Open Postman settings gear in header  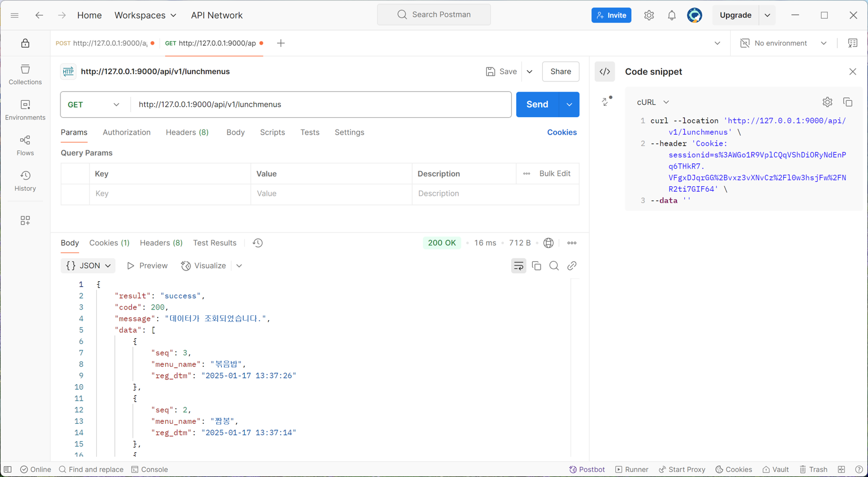click(649, 15)
